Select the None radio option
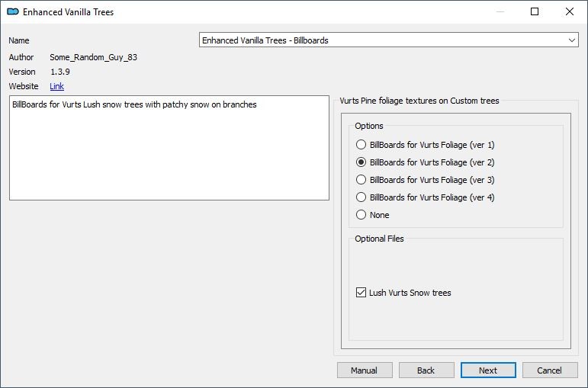588x388 pixels. (372, 215)
